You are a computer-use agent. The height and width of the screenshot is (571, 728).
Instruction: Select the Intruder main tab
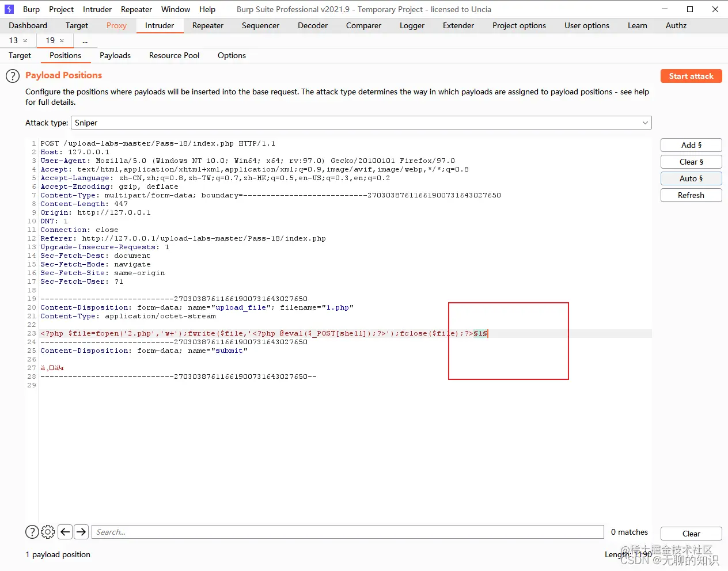[x=160, y=25]
